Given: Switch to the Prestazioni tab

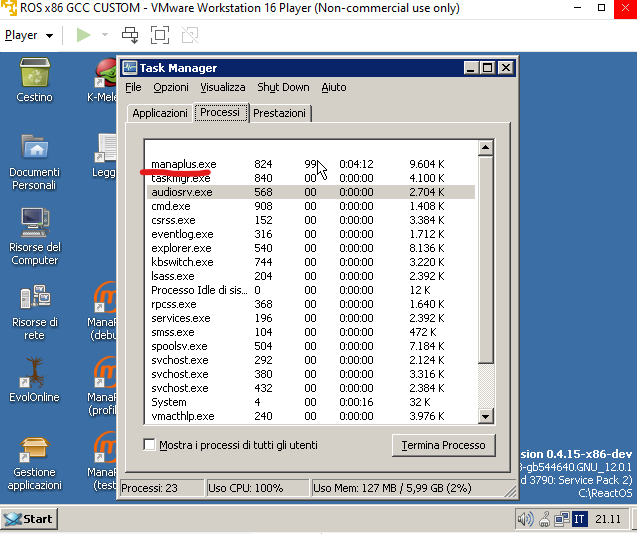Looking at the screenshot, I should coord(279,114).
